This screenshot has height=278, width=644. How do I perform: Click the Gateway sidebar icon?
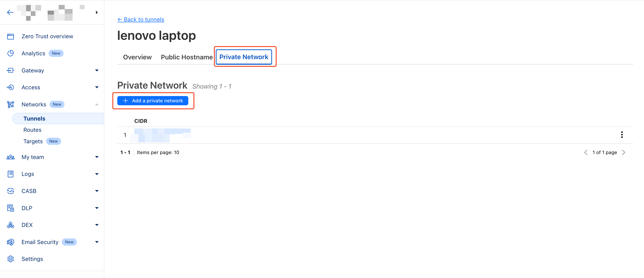coord(11,70)
